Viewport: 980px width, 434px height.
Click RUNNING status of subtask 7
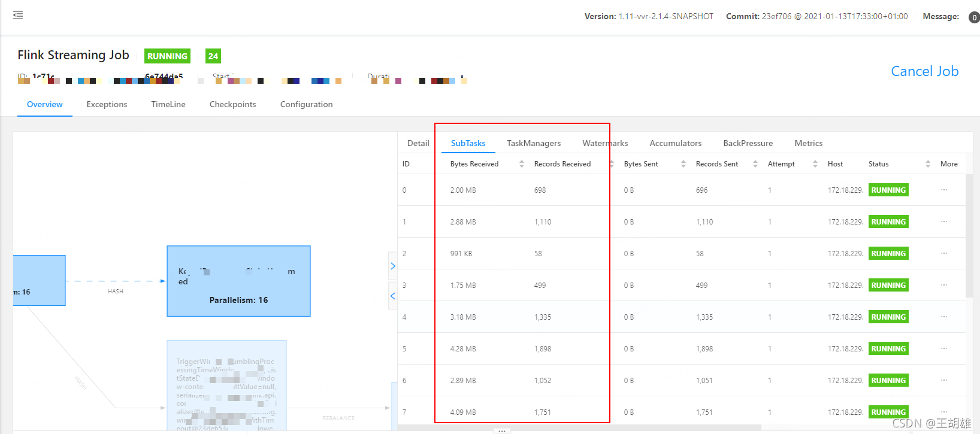[x=888, y=412]
